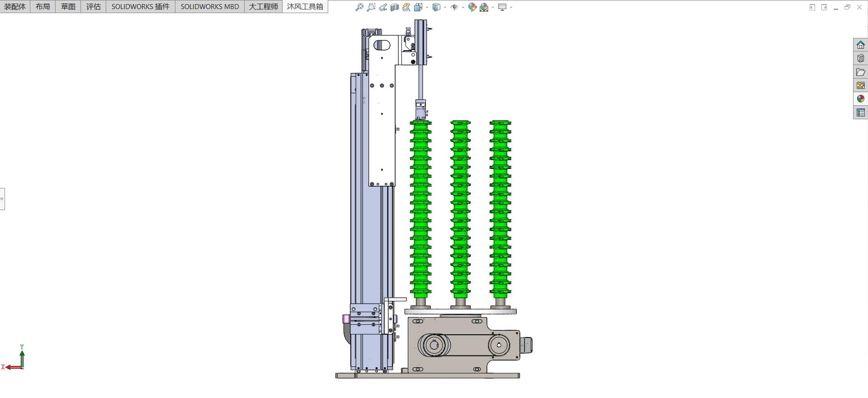The image size is (868, 398).
Task: Restore down the document window
Action: pyautogui.click(x=848, y=7)
